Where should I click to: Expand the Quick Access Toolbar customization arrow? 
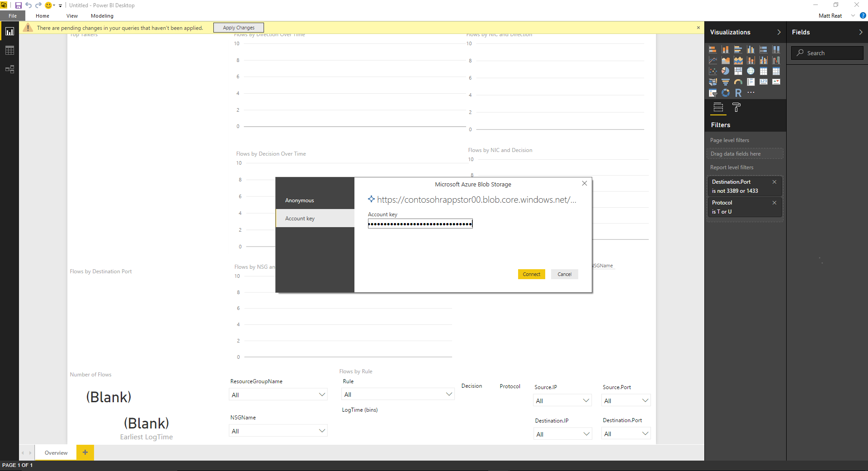coord(61,5)
